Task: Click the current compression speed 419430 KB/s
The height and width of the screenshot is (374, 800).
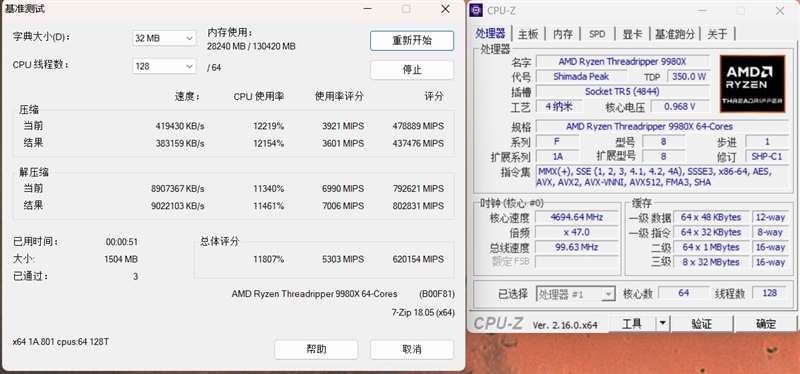Action: pos(180,126)
